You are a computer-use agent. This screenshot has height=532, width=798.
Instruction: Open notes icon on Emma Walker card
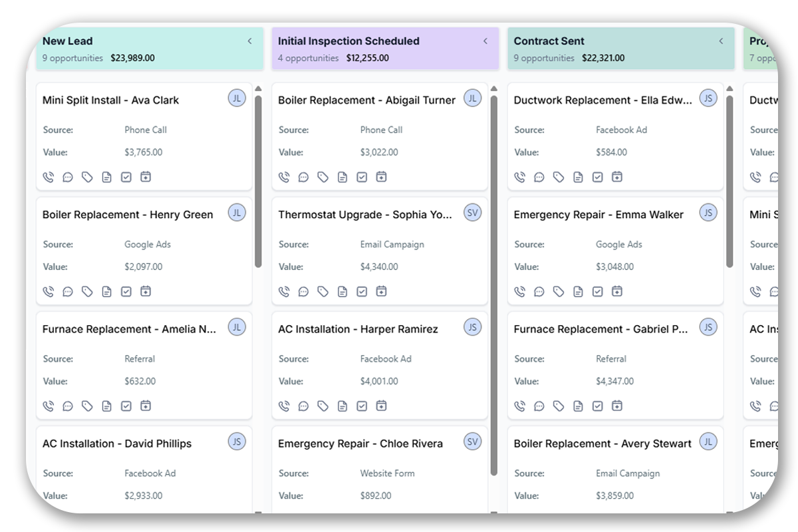[578, 291]
